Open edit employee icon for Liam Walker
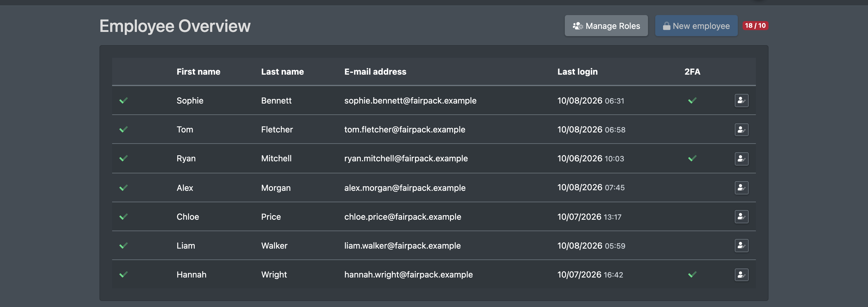This screenshot has height=307, width=868. point(741,245)
